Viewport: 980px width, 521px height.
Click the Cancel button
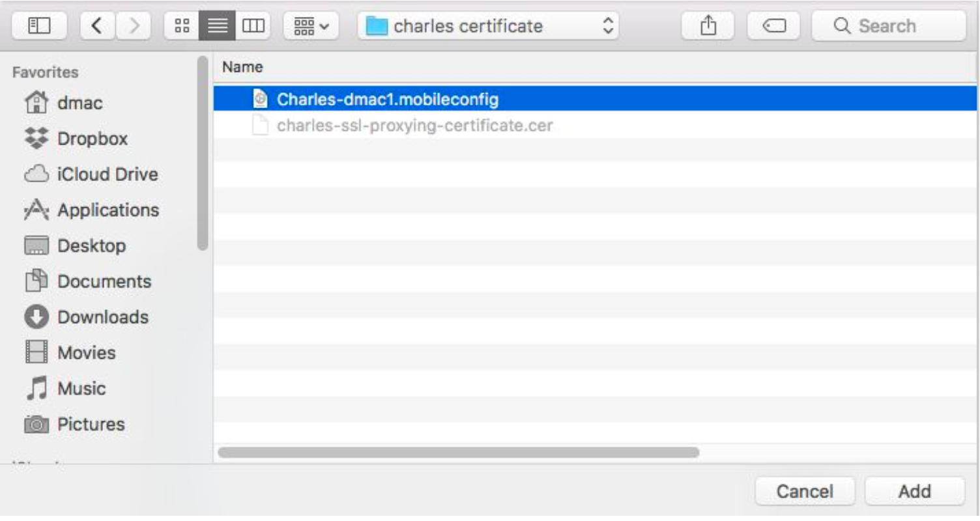(x=805, y=491)
